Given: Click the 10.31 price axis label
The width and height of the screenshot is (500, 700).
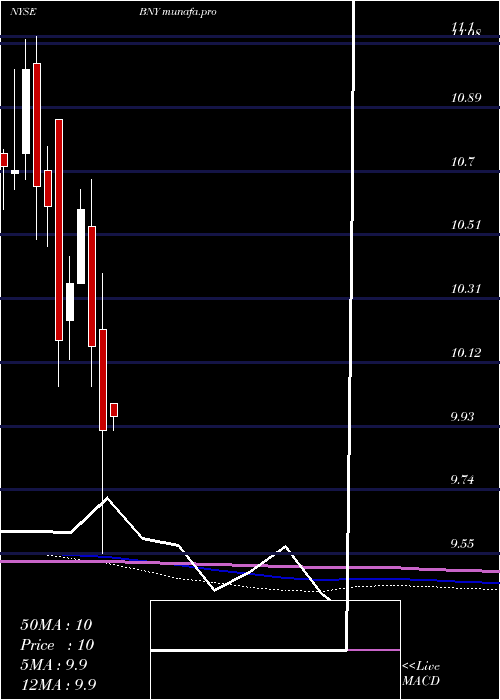Looking at the screenshot, I should pyautogui.click(x=466, y=289).
